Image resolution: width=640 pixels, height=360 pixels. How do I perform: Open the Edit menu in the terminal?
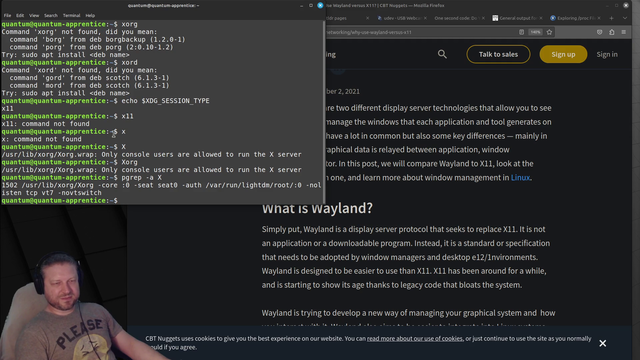click(x=20, y=16)
